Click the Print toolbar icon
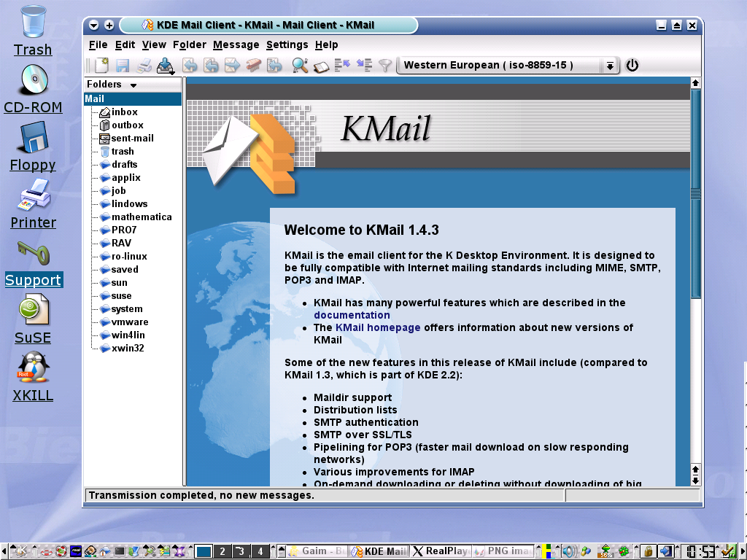The width and height of the screenshot is (747, 560). (x=144, y=65)
